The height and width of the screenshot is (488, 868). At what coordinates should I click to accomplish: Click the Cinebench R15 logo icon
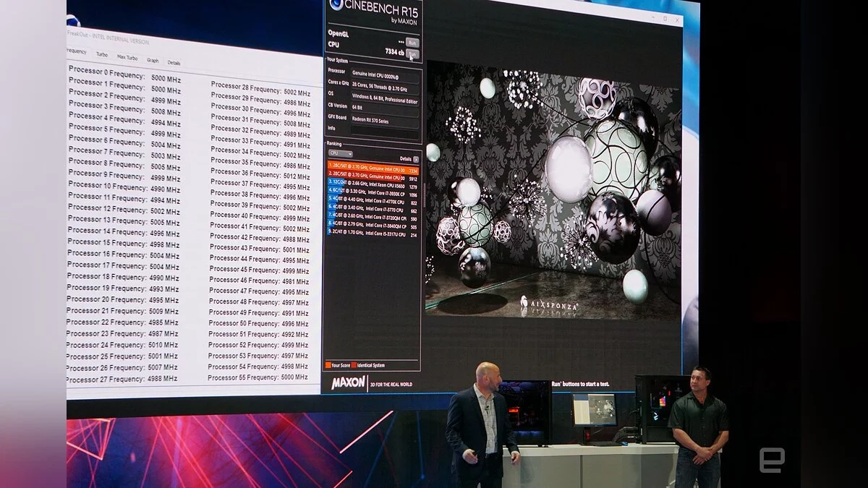[x=336, y=4]
